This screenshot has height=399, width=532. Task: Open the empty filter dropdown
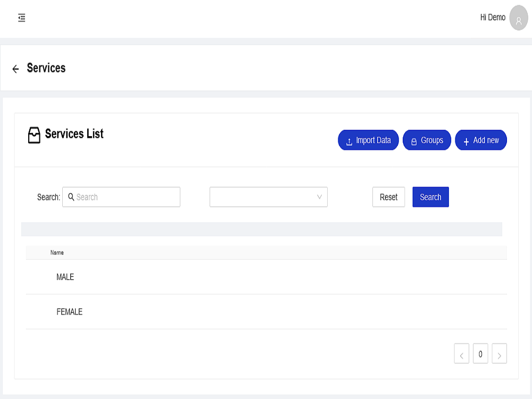pyautogui.click(x=268, y=197)
